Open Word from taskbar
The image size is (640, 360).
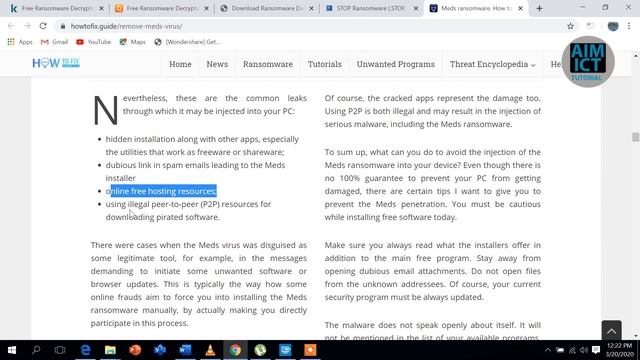point(185,350)
